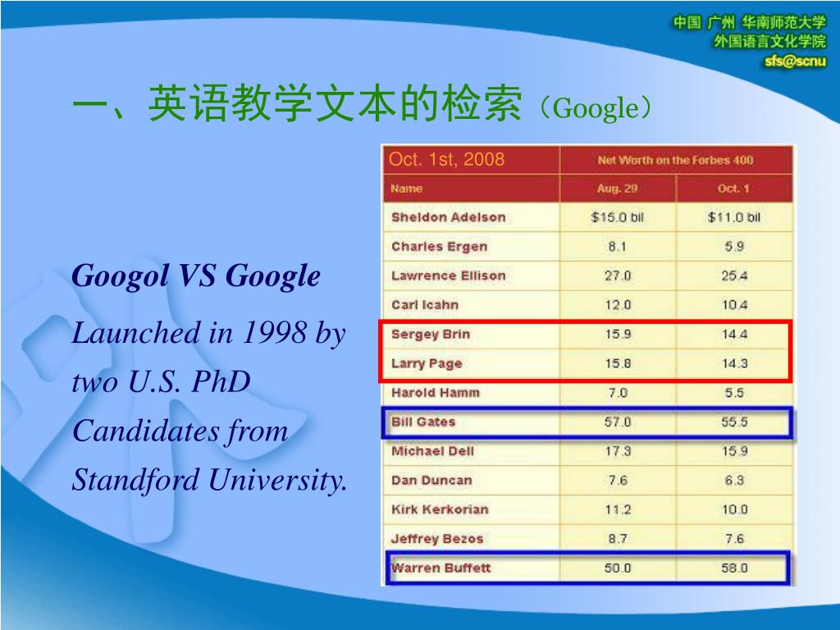
Task: Click the 'Net Worth on the Forbes 400' header
Action: (x=675, y=160)
